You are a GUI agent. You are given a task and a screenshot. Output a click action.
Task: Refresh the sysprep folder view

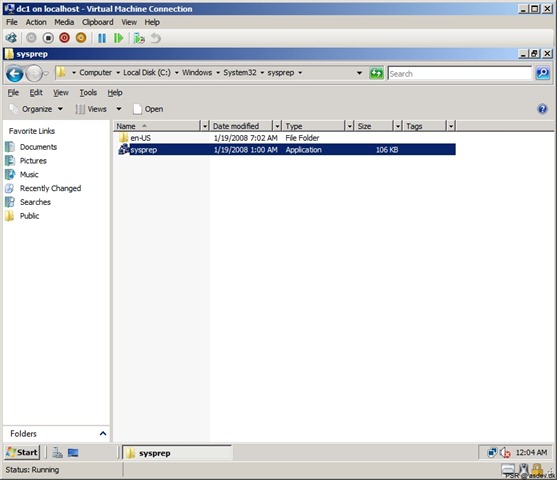pyautogui.click(x=376, y=74)
